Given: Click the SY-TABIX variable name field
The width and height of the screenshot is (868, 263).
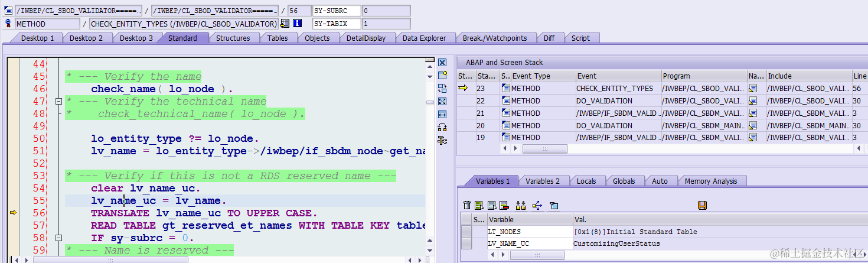Looking at the screenshot, I should click(x=336, y=24).
